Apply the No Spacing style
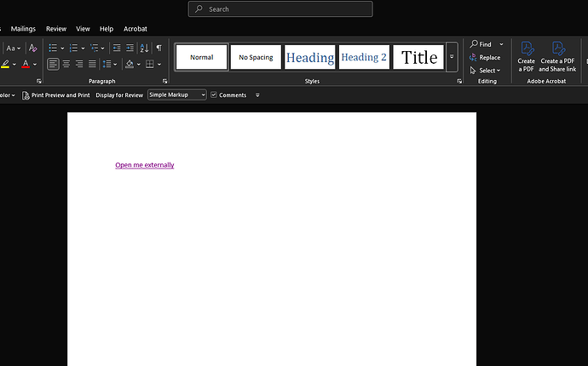The width and height of the screenshot is (588, 366). tap(256, 57)
